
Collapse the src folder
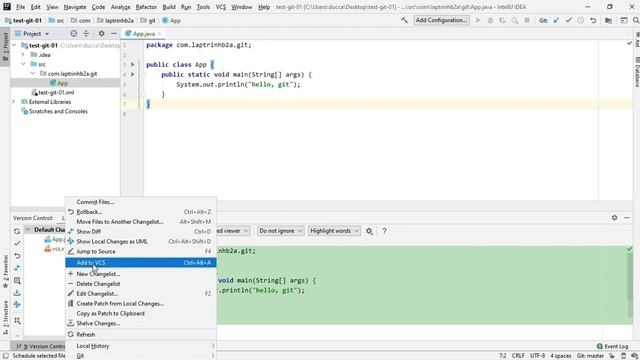click(23, 64)
